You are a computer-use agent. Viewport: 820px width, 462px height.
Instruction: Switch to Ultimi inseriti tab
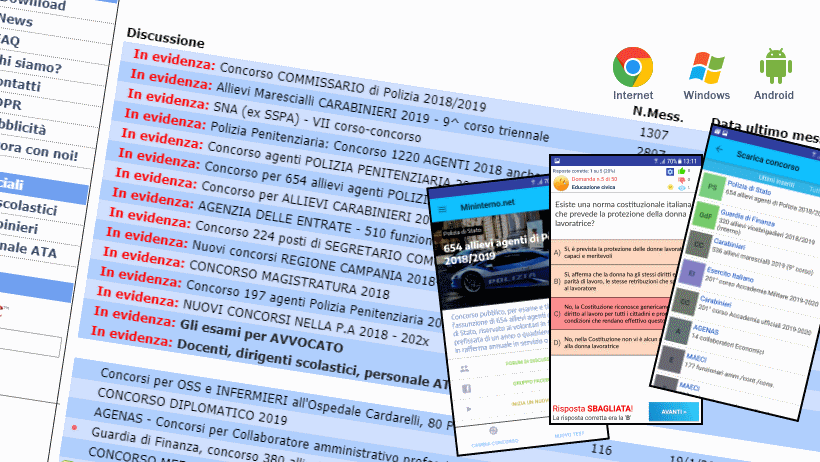(777, 181)
